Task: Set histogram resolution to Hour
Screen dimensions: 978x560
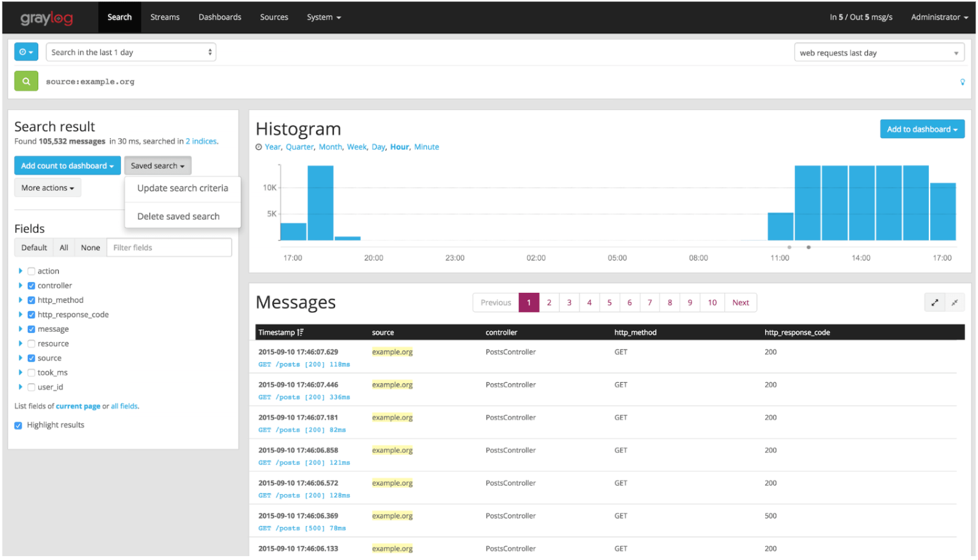Action: coord(400,147)
